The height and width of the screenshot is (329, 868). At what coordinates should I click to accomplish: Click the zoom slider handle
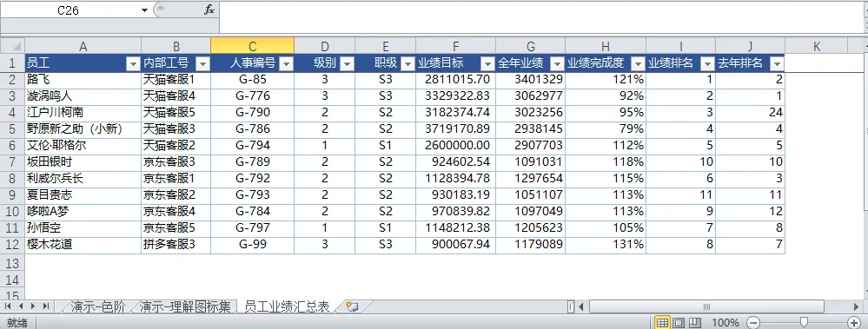[804, 322]
